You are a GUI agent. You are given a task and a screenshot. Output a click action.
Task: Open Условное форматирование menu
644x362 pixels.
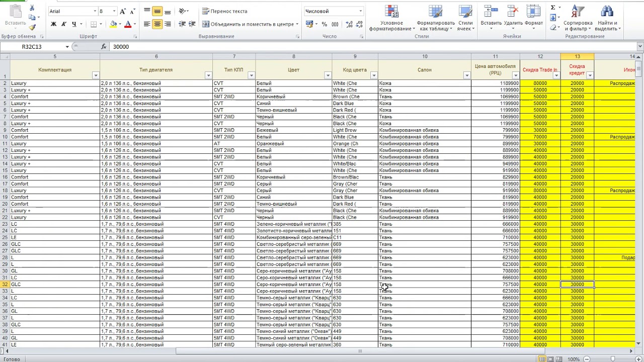[391, 18]
